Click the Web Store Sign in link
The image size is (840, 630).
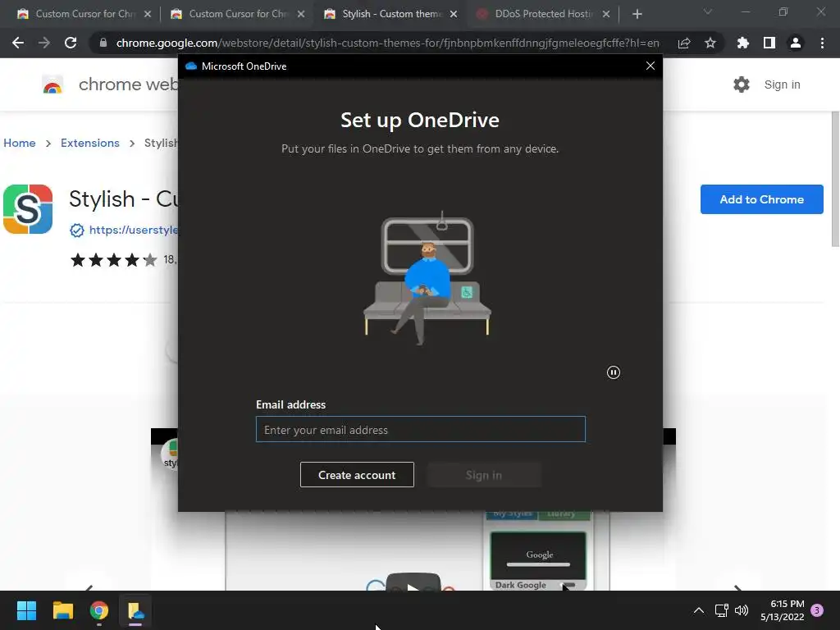tap(782, 84)
